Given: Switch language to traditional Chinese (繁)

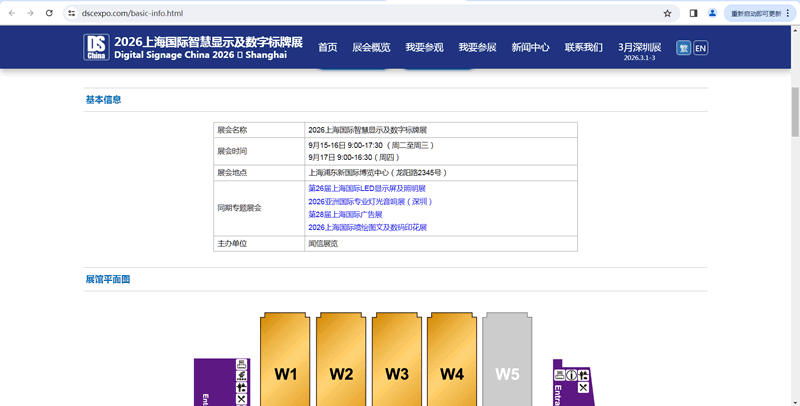Looking at the screenshot, I should pos(683,48).
